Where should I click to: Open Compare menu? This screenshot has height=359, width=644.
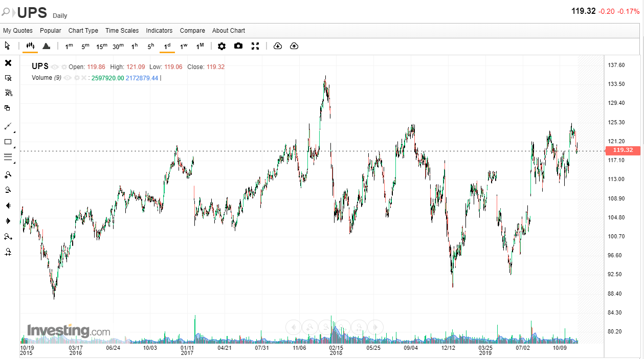192,31
